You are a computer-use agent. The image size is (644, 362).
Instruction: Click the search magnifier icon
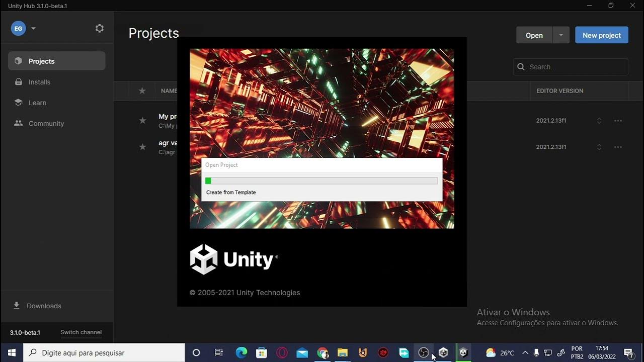[x=521, y=67]
